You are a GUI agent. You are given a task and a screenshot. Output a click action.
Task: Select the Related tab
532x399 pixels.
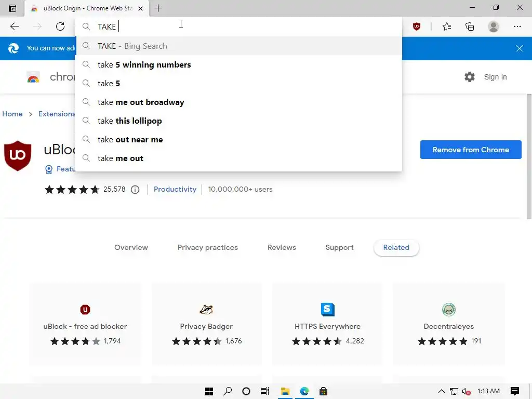point(396,247)
